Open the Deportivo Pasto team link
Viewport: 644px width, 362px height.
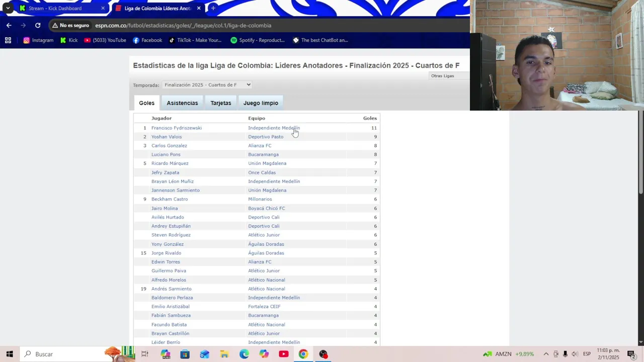(x=266, y=137)
